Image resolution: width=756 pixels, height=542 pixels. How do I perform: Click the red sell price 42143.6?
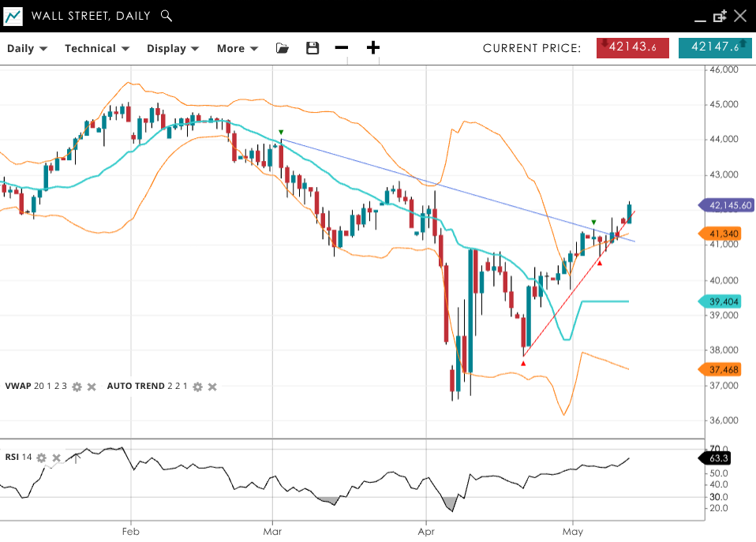[x=632, y=47]
